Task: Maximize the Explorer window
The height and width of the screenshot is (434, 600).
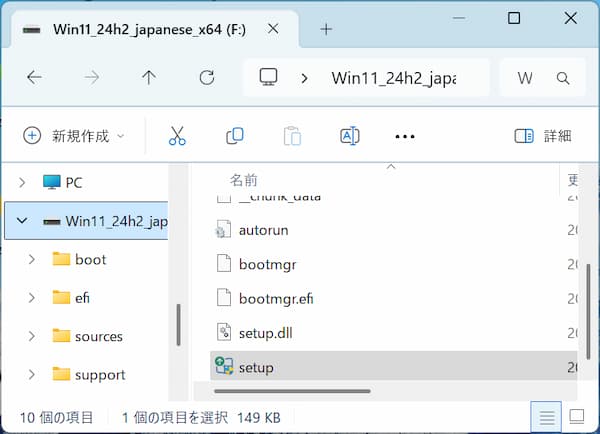Action: 514,18
